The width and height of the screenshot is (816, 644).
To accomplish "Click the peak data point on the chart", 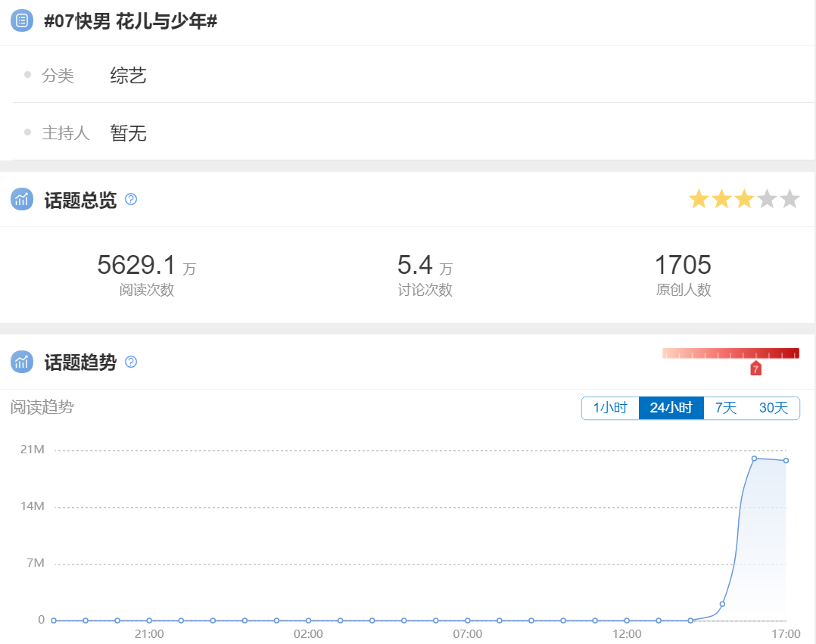I will pos(754,459).
